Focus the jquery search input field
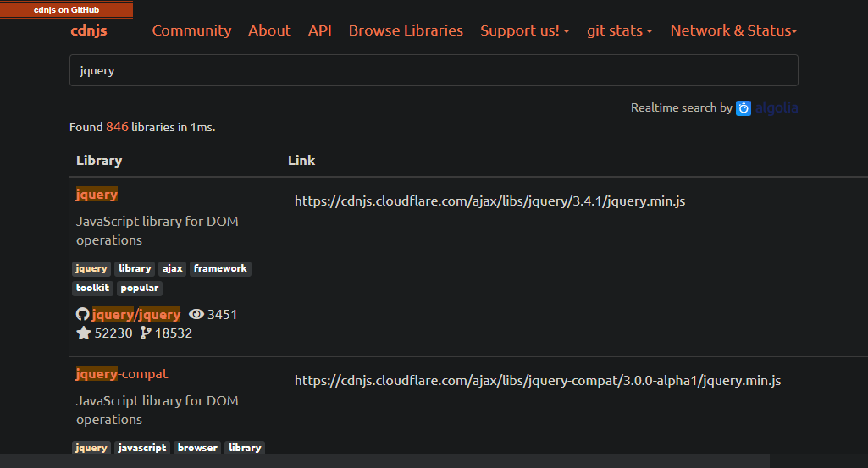This screenshot has width=868, height=468. [x=434, y=70]
